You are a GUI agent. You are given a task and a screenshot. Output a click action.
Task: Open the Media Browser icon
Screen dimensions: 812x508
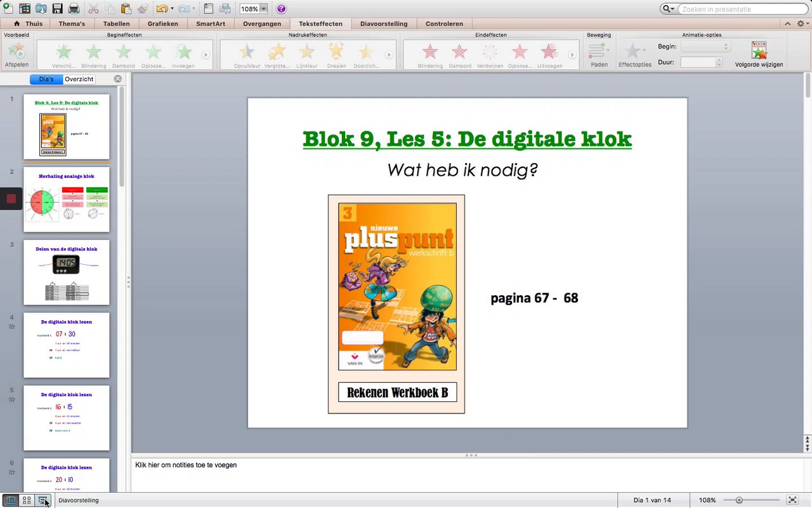[225, 9]
